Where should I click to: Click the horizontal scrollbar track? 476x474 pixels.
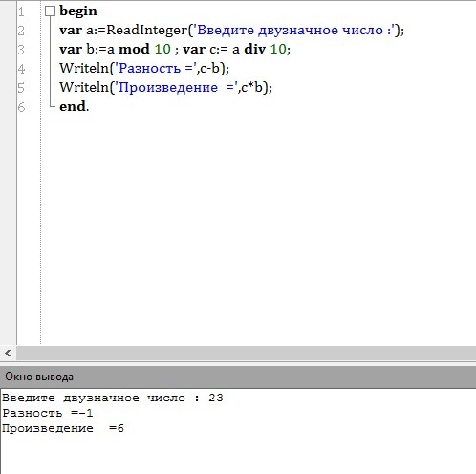click(246, 353)
